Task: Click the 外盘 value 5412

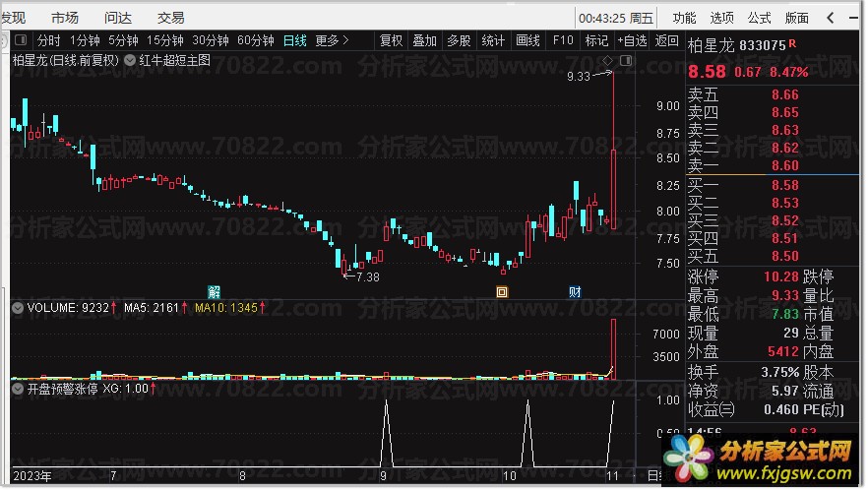Action: 782,351
